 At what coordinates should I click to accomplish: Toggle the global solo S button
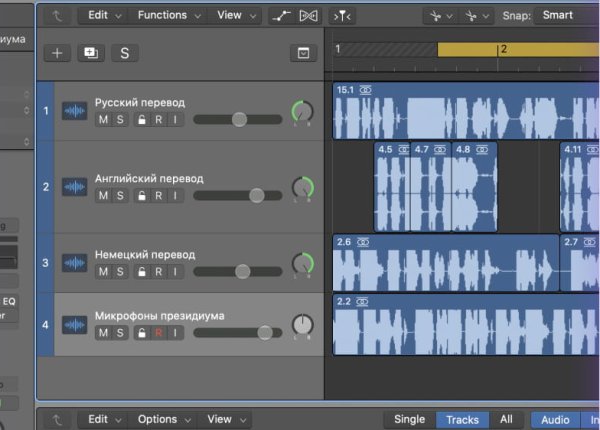pos(125,53)
